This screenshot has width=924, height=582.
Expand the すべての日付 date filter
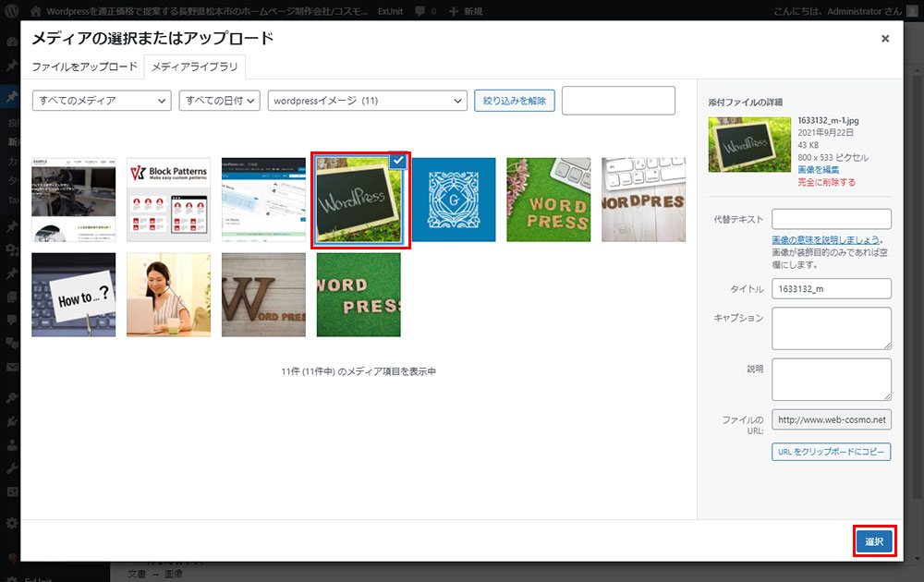(x=220, y=101)
